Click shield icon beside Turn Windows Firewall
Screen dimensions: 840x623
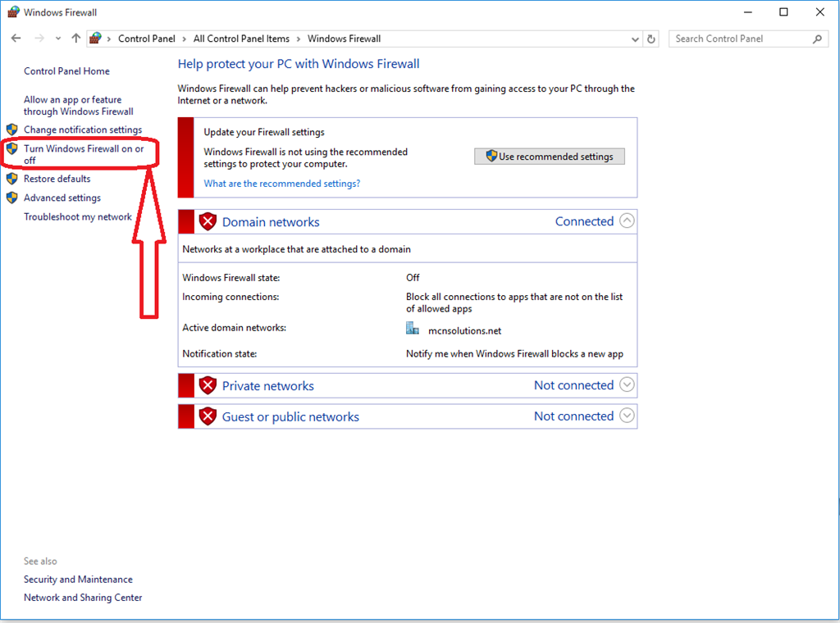pyautogui.click(x=12, y=148)
